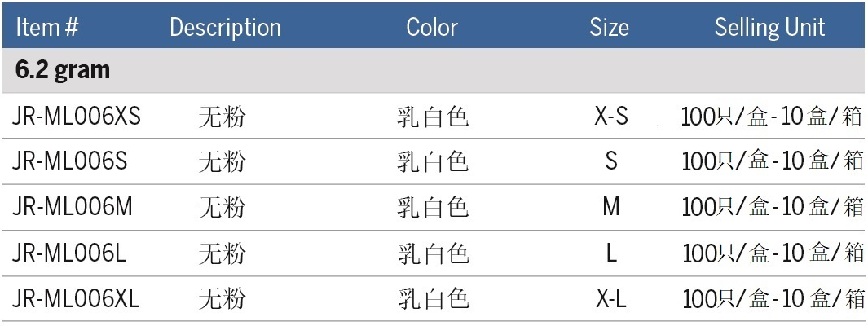This screenshot has width=868, height=326.
Task: Click item number JR-ML006XS
Action: pyautogui.click(x=77, y=117)
